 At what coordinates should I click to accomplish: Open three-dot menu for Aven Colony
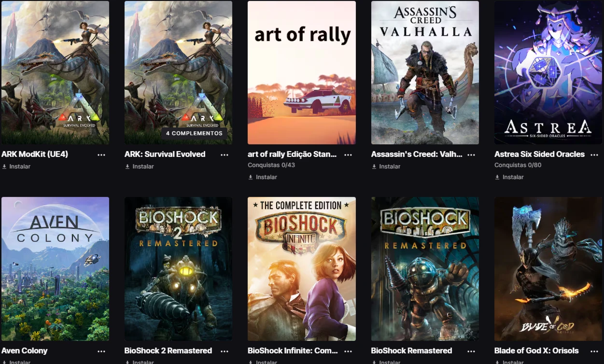(x=101, y=351)
